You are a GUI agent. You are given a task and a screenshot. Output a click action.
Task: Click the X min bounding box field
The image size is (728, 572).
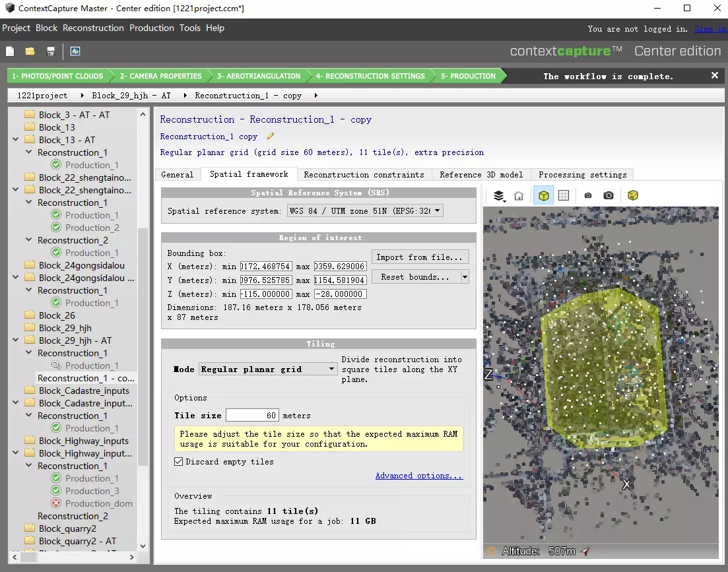[x=266, y=267]
